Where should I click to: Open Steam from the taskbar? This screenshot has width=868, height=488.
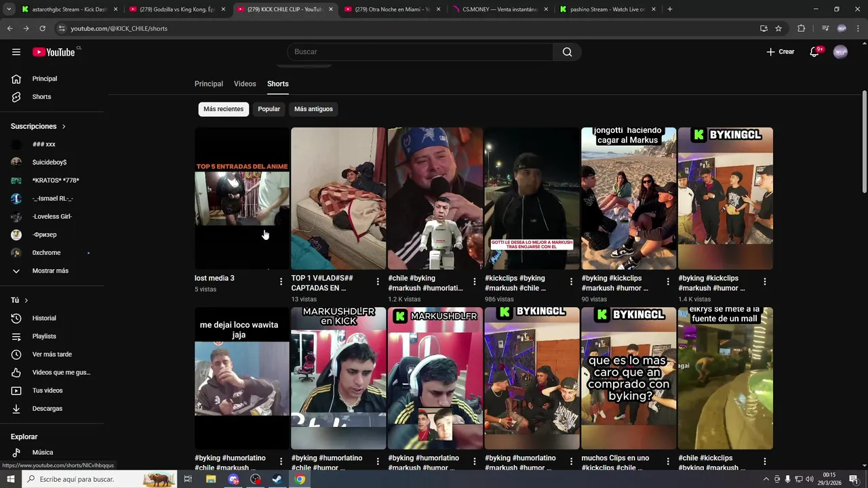coord(277,479)
